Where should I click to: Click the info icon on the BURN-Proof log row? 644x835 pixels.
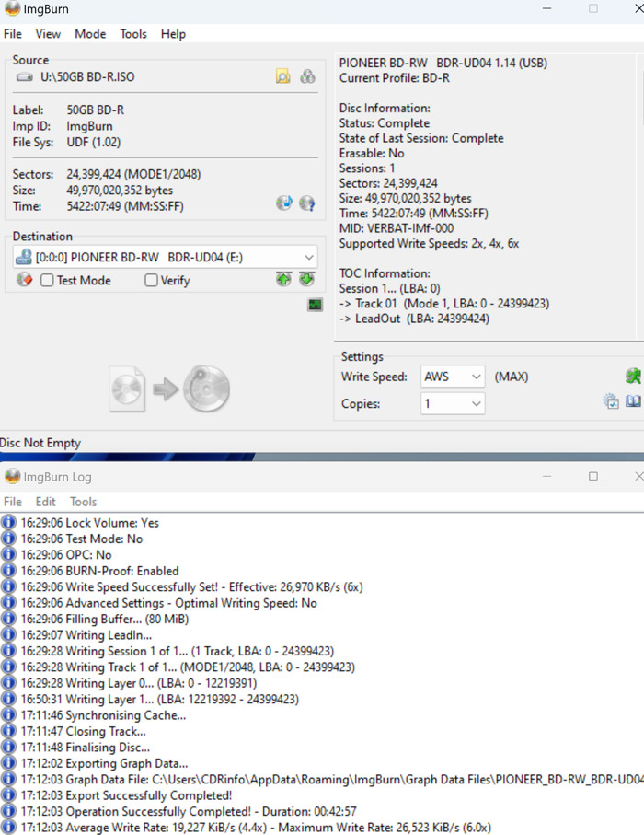(8, 571)
